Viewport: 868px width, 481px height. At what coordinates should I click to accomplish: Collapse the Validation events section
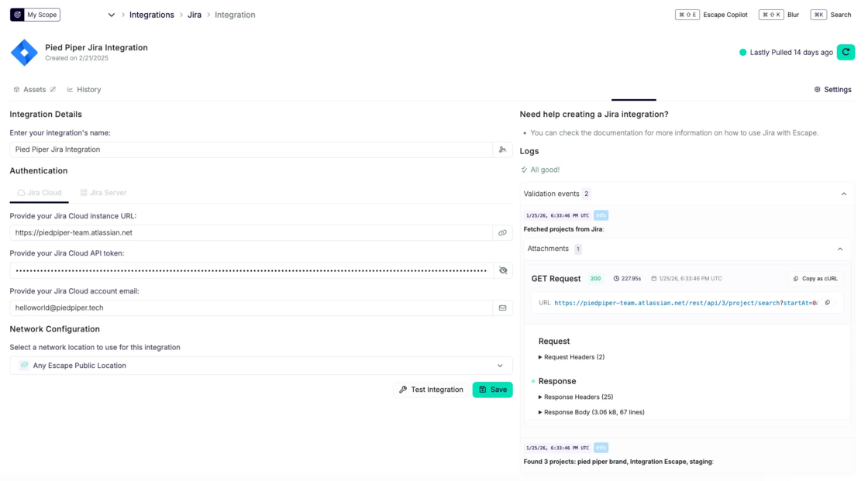844,194
